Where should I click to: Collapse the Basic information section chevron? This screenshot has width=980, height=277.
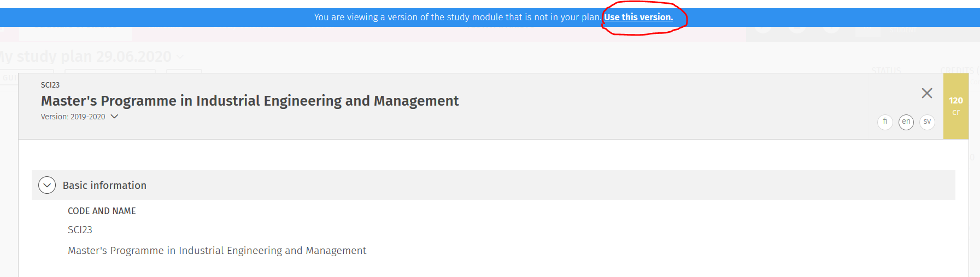point(47,185)
